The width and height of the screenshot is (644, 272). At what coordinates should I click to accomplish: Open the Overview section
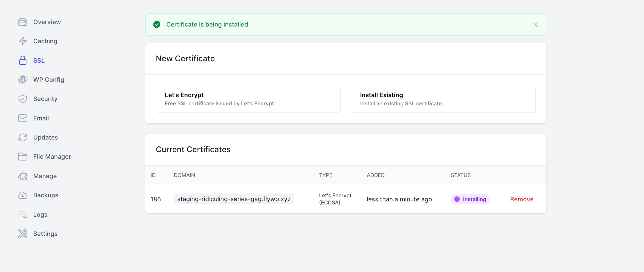pyautogui.click(x=47, y=22)
